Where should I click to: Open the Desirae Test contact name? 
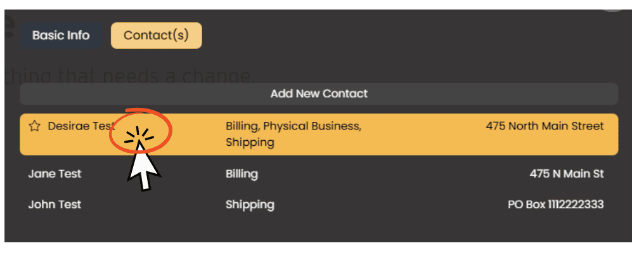(x=80, y=126)
